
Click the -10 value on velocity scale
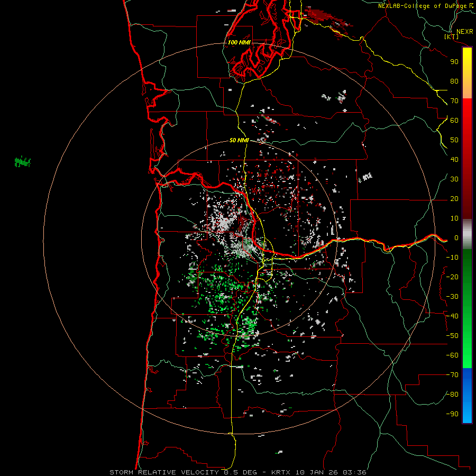coord(452,258)
